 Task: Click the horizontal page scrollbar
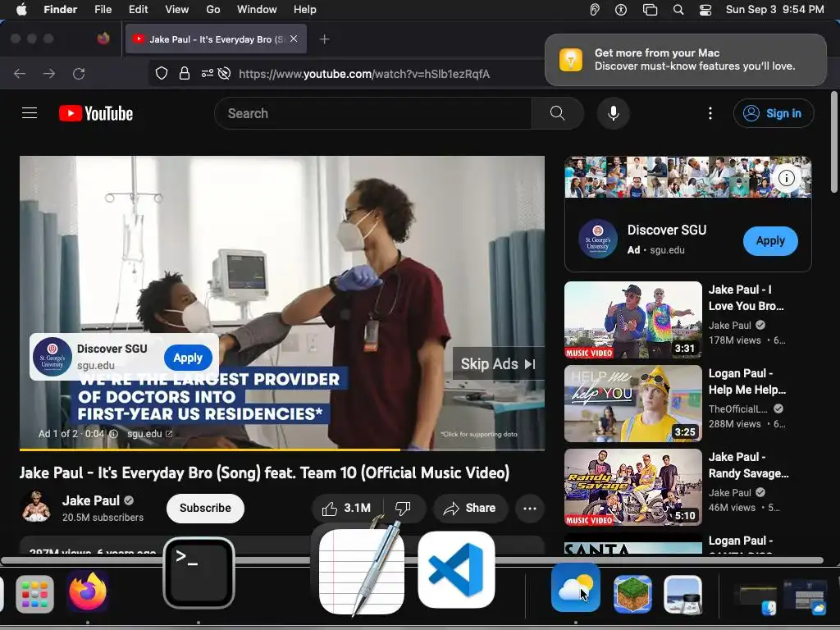click(412, 560)
